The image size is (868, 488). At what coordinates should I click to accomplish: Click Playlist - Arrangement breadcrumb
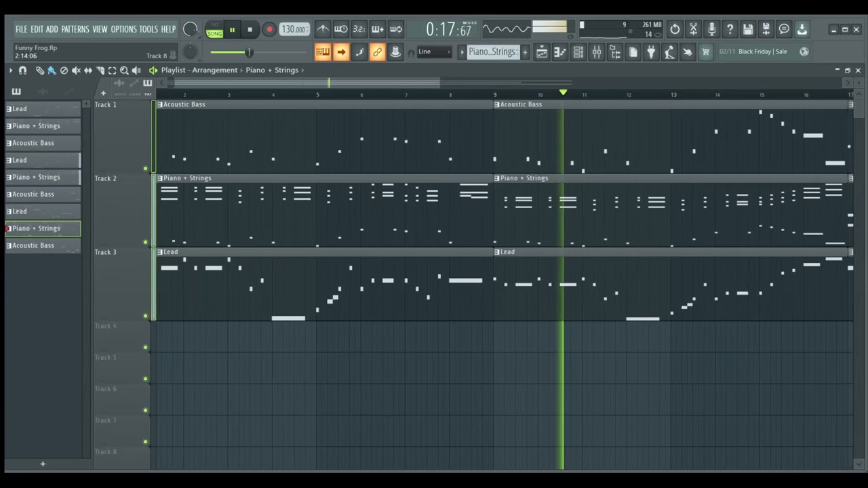tap(199, 70)
